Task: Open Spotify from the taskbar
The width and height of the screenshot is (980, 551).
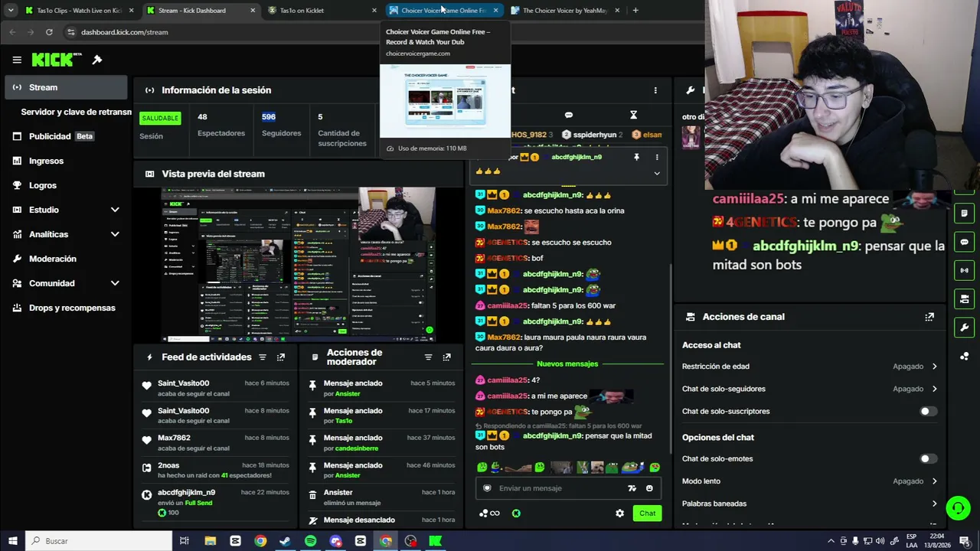Action: [x=310, y=541]
